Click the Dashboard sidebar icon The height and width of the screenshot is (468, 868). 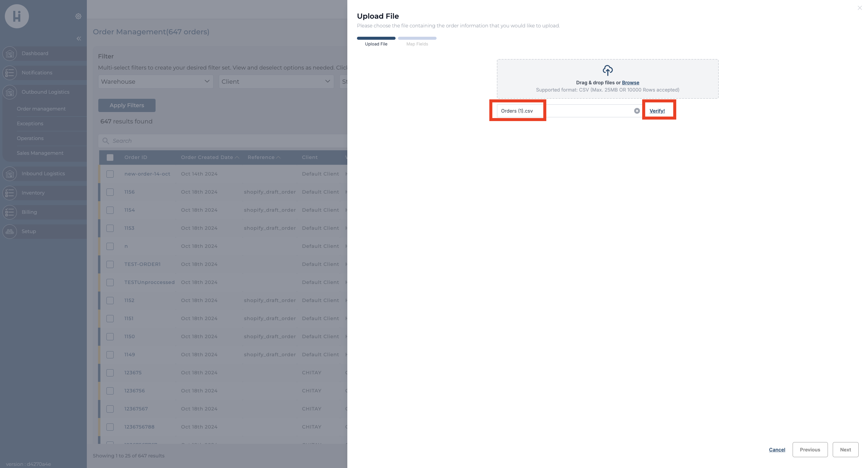(10, 54)
